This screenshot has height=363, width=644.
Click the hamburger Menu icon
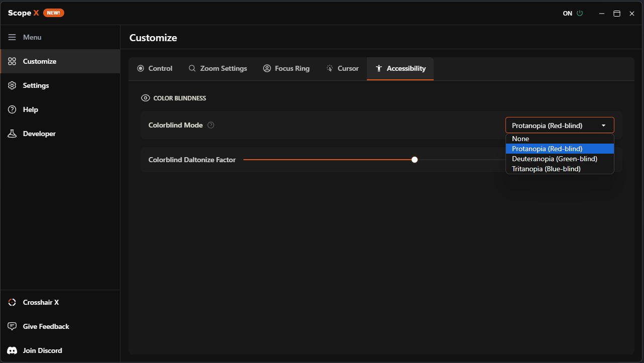point(12,37)
